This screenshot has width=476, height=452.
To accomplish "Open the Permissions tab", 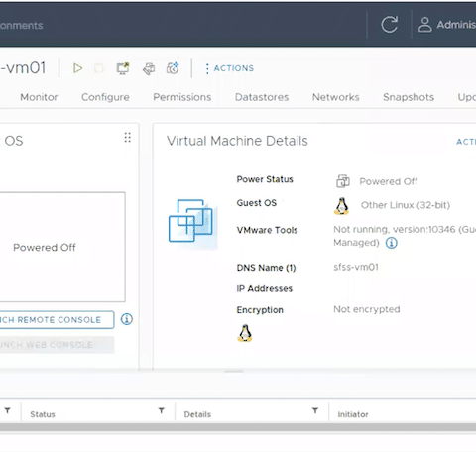I will pyautogui.click(x=182, y=97).
